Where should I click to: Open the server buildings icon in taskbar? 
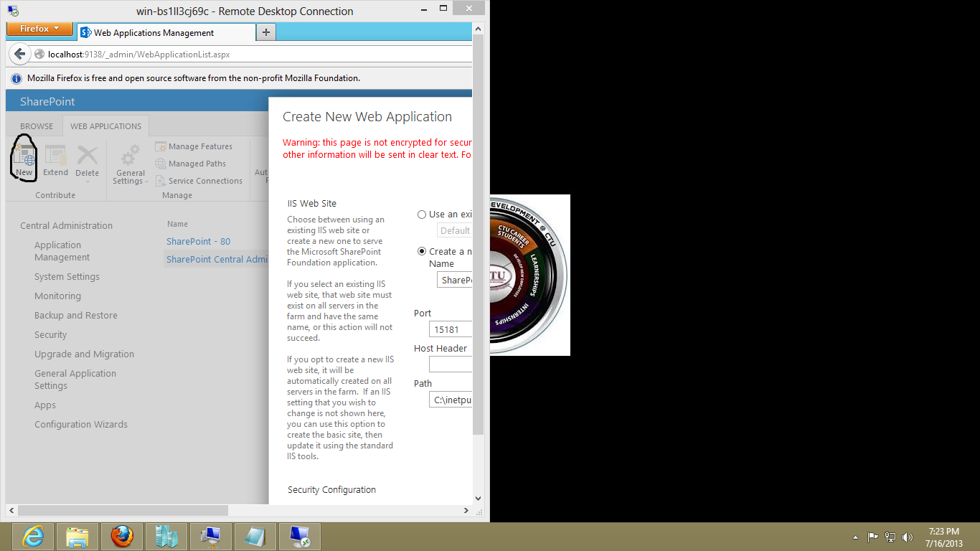click(166, 537)
